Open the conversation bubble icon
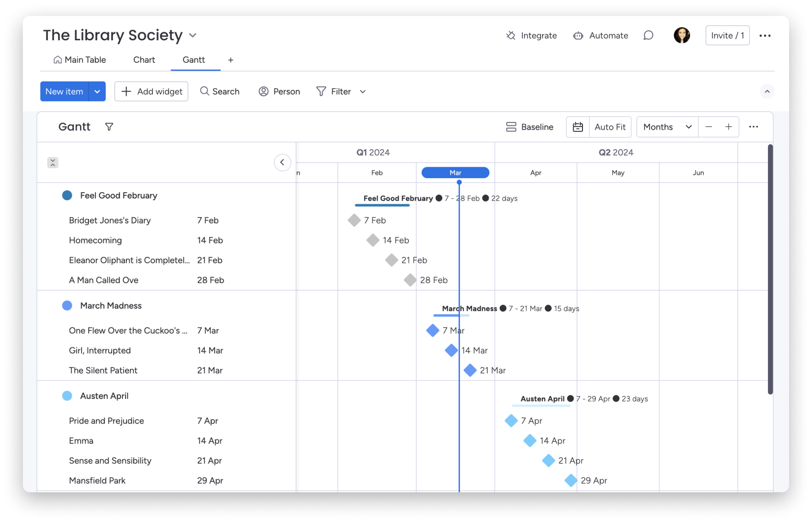The image size is (812, 522). [x=648, y=35]
